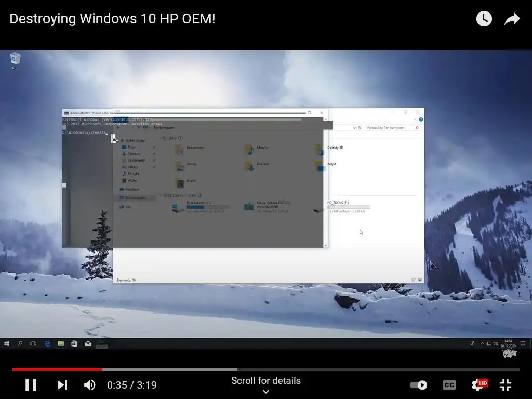532x399 pixels.
Task: Select Dysk lokalny (C:) drive
Action: pos(200,207)
